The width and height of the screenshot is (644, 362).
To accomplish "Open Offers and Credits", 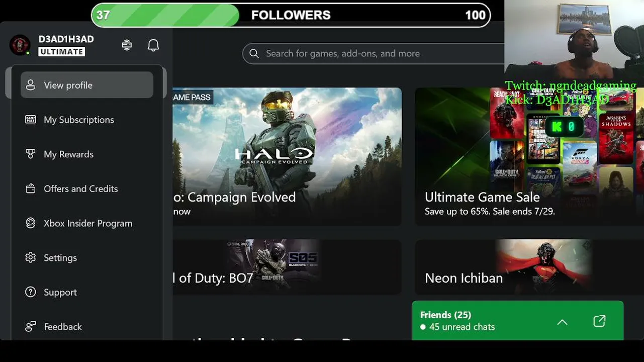I will [x=87, y=189].
